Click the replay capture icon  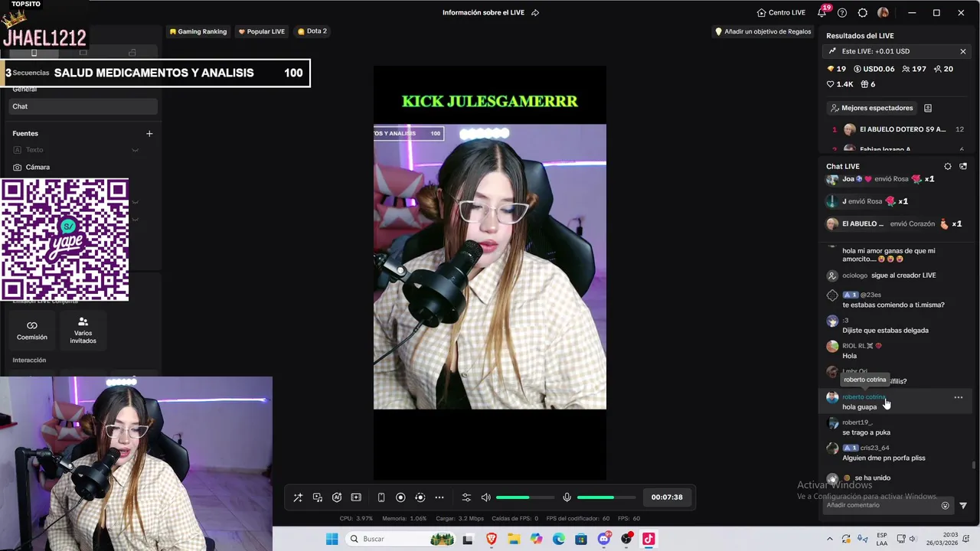(x=420, y=497)
